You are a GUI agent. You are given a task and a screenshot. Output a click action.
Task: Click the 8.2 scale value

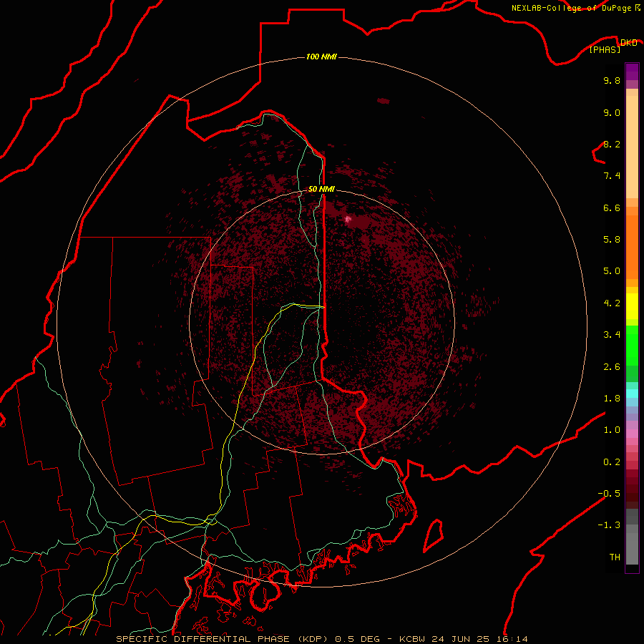click(x=612, y=144)
